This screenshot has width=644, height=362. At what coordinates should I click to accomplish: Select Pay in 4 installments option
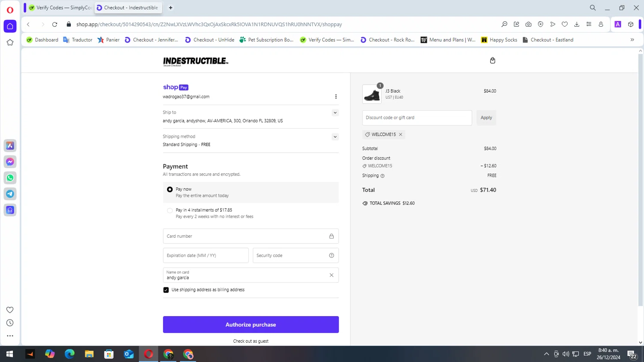[x=170, y=210]
